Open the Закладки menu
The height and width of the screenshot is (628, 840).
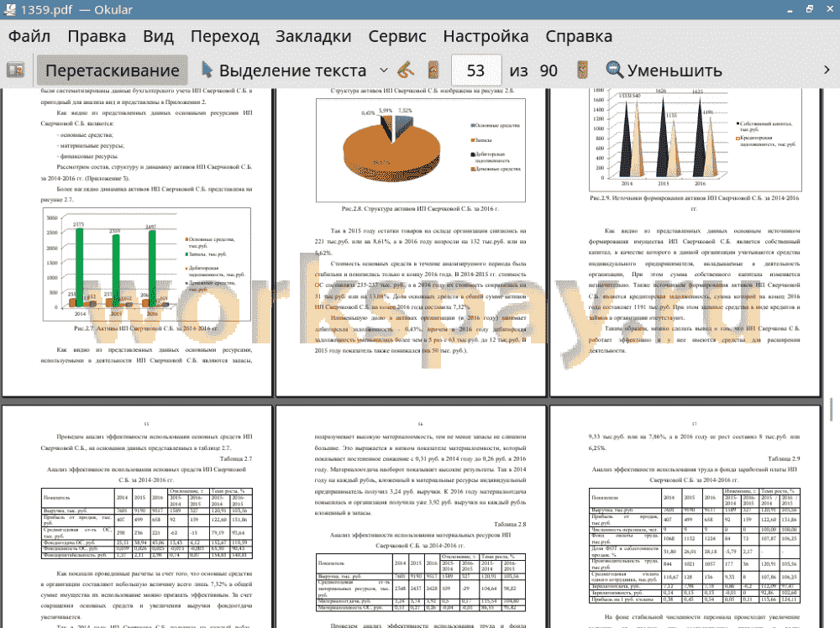[313, 36]
